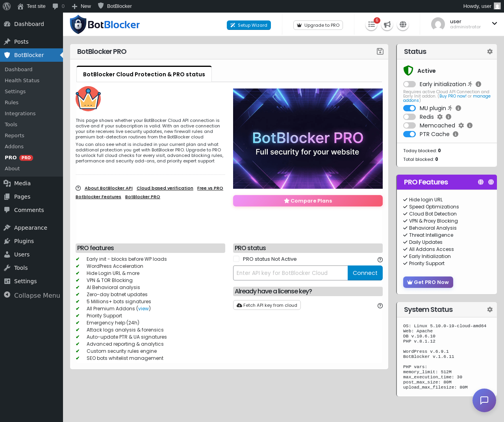
Task: Launch the Setup Wizard
Action: click(249, 25)
